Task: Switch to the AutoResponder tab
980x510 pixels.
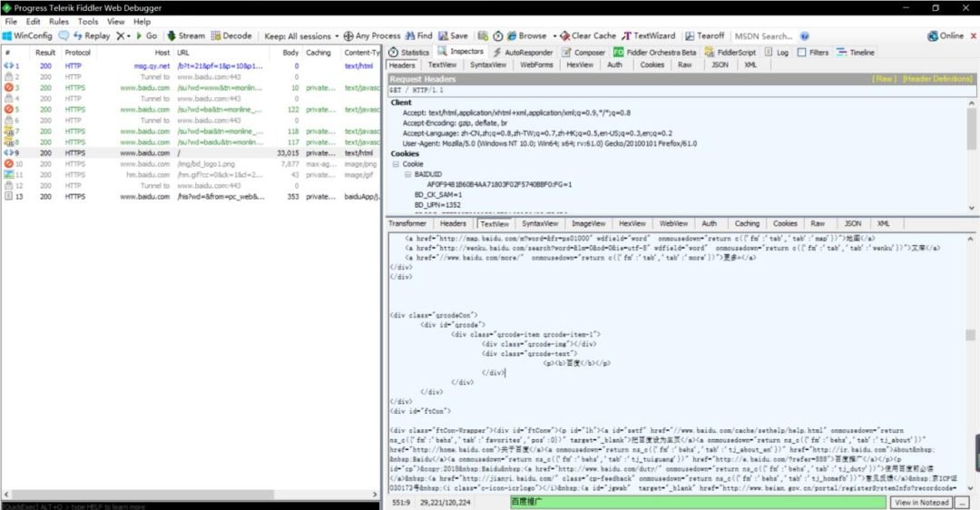Action: pos(524,53)
